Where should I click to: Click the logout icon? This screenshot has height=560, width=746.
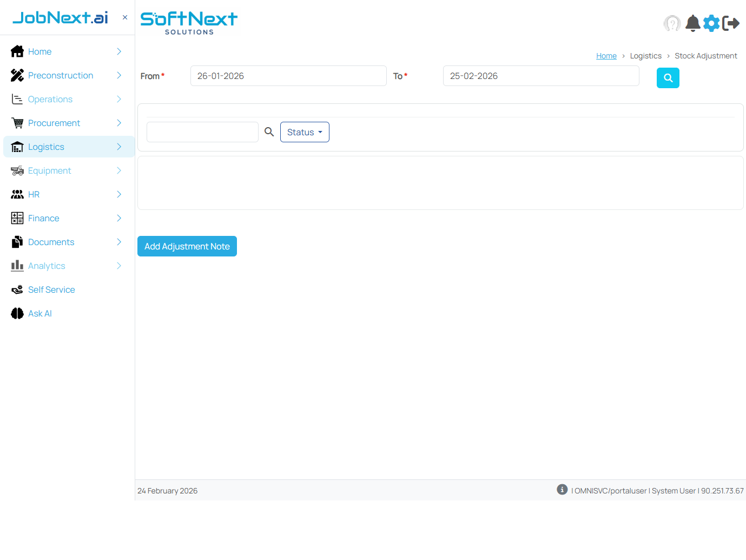[732, 23]
